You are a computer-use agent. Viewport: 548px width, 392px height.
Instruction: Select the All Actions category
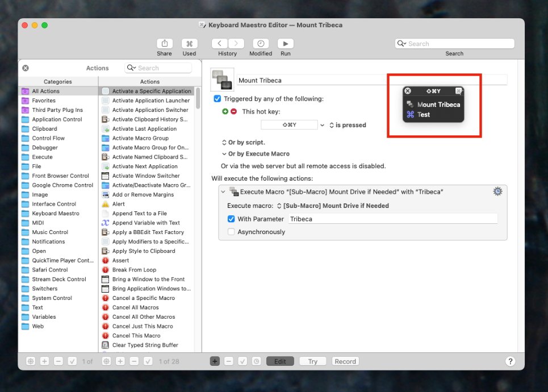[58, 91]
